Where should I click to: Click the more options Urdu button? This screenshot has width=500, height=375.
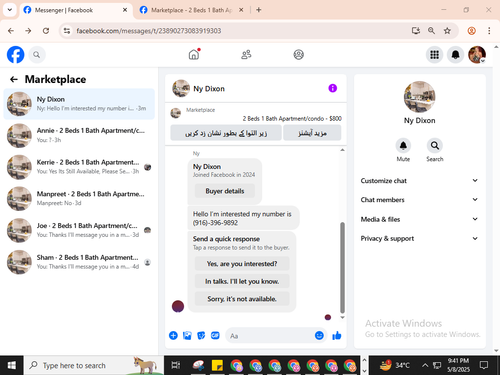point(312,133)
